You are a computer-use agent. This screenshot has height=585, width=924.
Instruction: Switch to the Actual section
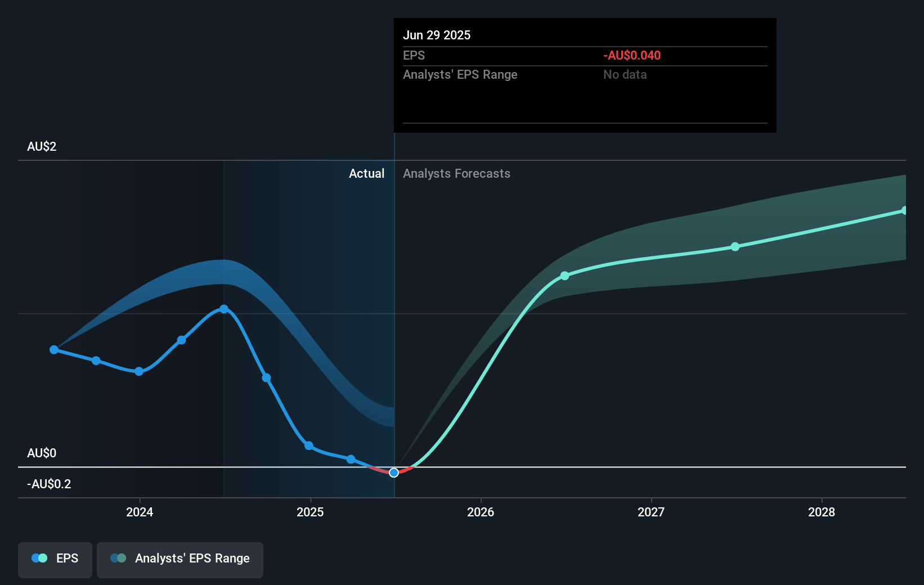pos(366,173)
